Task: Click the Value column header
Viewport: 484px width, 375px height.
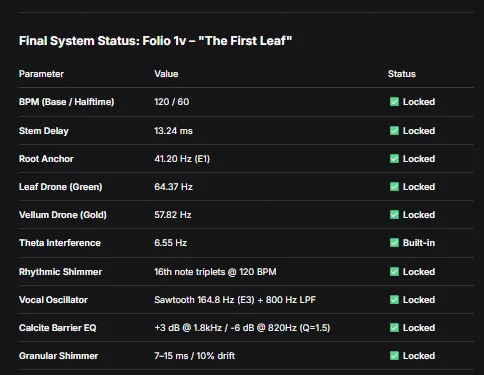Action: tap(166, 74)
